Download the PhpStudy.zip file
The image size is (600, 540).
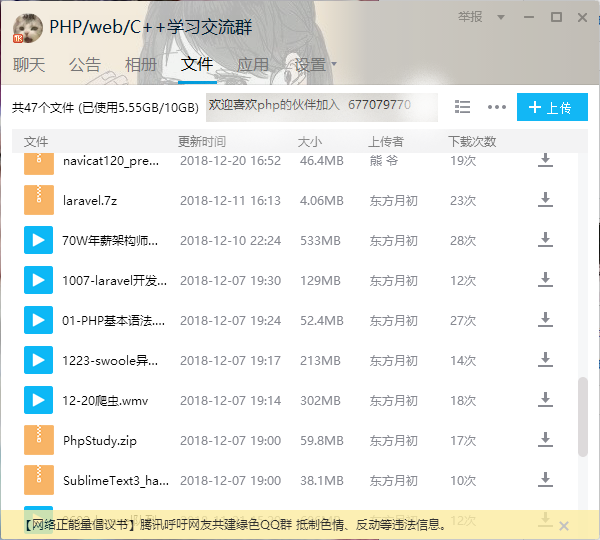point(545,440)
